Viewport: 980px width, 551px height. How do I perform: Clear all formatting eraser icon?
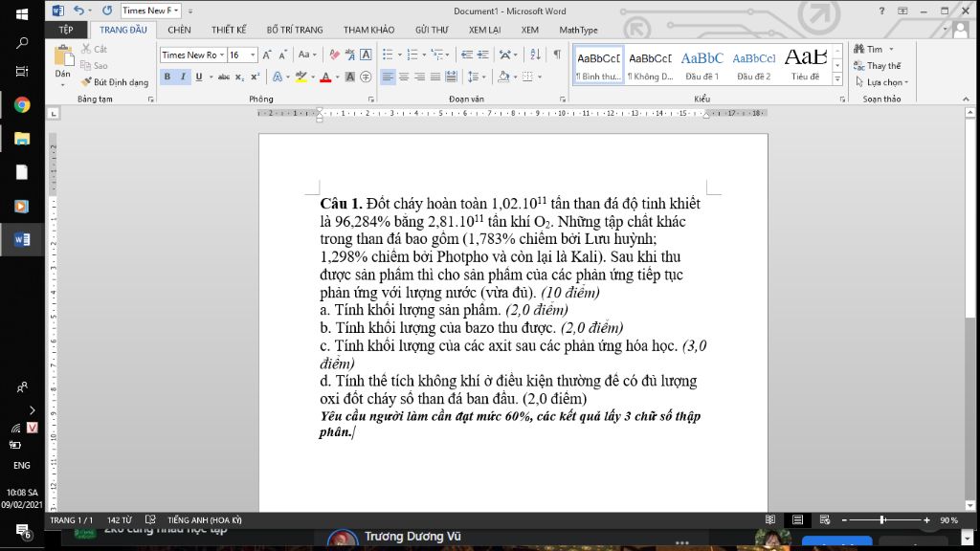334,55
